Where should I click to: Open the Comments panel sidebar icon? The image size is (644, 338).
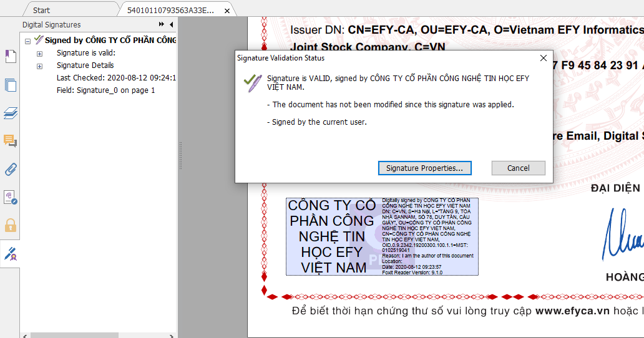click(10, 141)
